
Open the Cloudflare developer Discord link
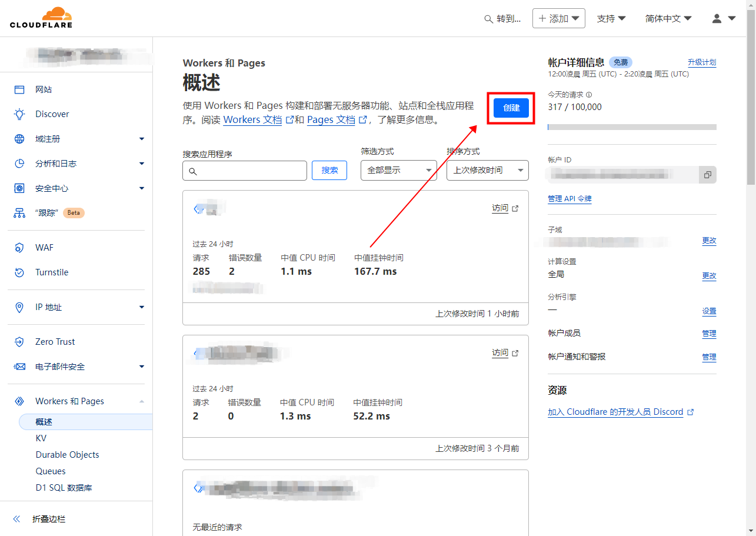pos(615,412)
